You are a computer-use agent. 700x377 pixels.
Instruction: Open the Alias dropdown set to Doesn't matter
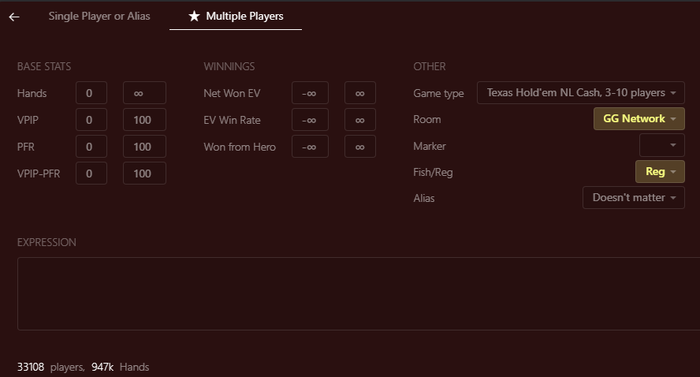633,197
